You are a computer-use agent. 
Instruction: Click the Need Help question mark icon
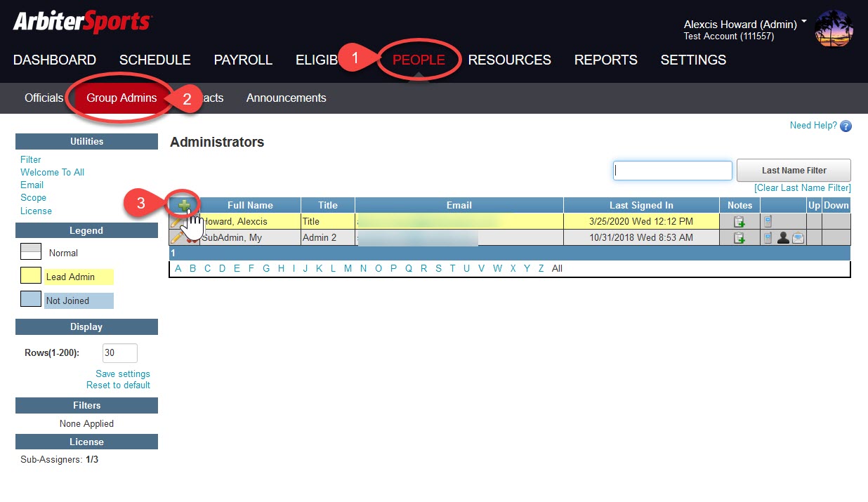(845, 125)
